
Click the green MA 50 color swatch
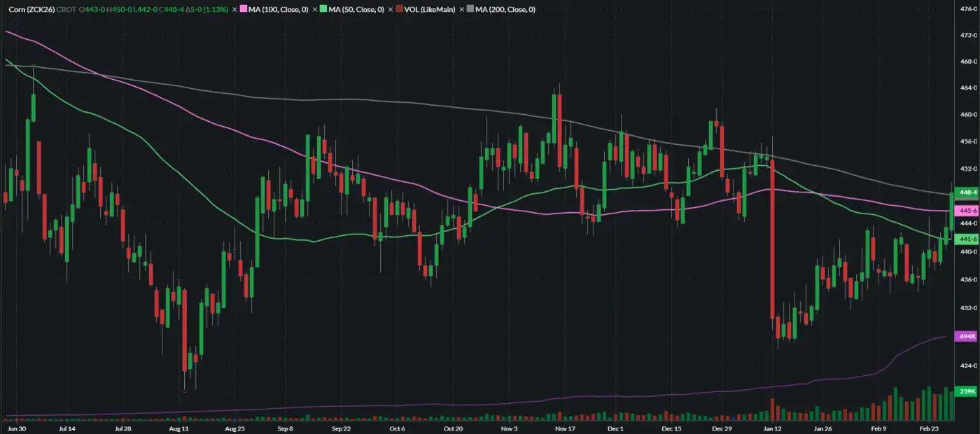pyautogui.click(x=322, y=10)
